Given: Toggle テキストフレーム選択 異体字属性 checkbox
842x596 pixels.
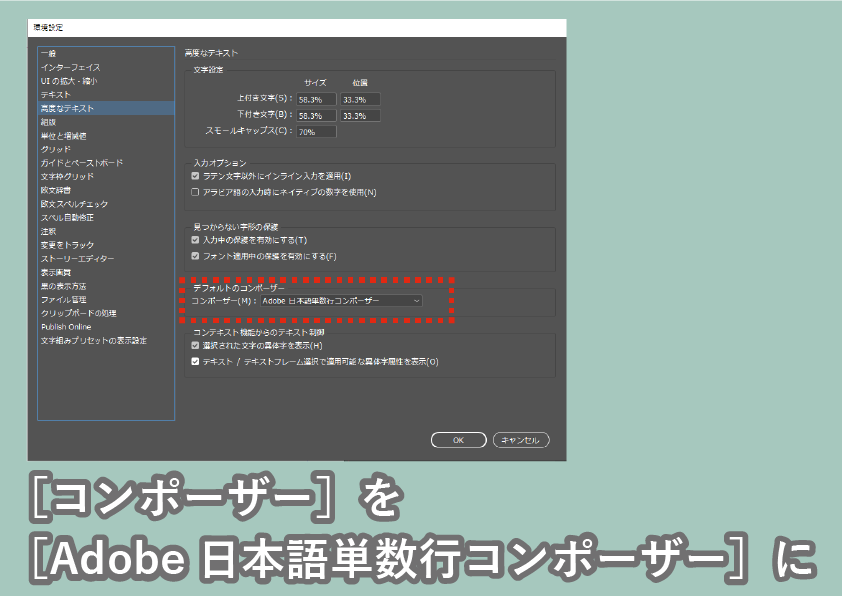Looking at the screenshot, I should coord(195,361).
